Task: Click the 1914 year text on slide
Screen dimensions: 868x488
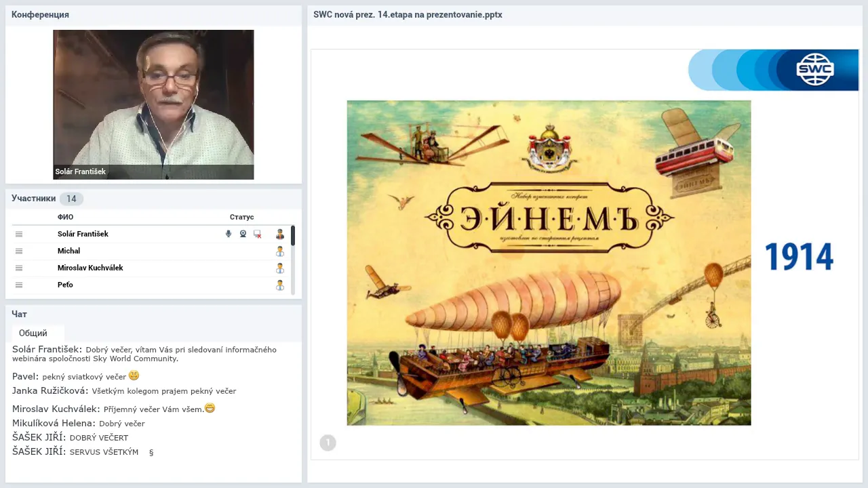Action: tap(799, 257)
